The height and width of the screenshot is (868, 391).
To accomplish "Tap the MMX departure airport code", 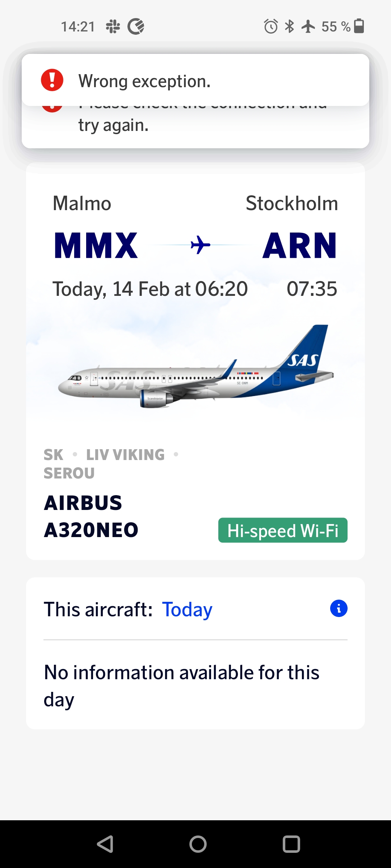I will pos(96,246).
